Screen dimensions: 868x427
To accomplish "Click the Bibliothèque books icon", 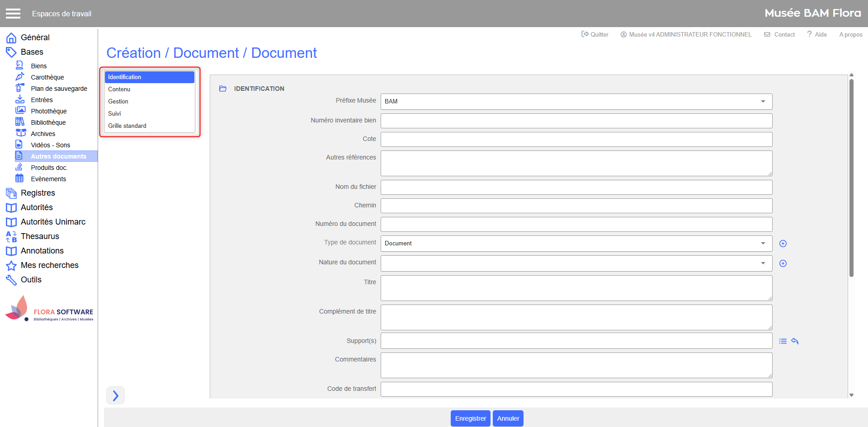I will click(x=20, y=122).
